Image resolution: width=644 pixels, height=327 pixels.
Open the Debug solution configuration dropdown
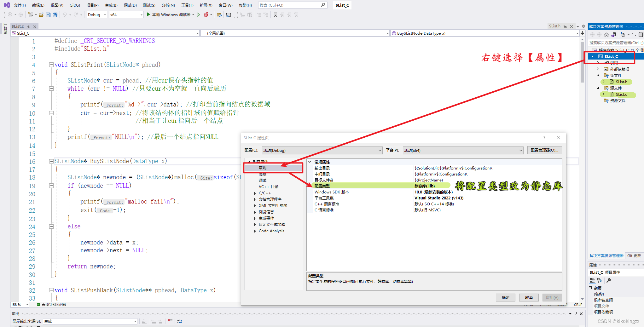[97, 14]
